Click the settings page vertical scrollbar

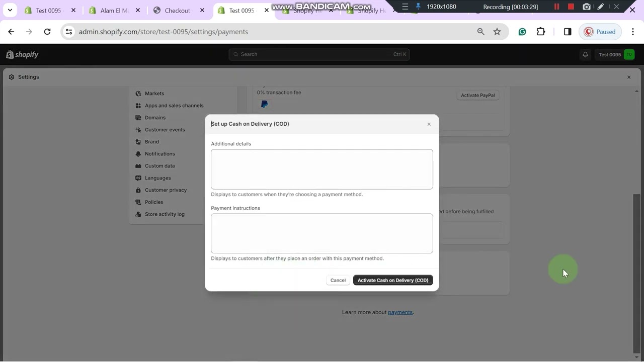(637, 274)
